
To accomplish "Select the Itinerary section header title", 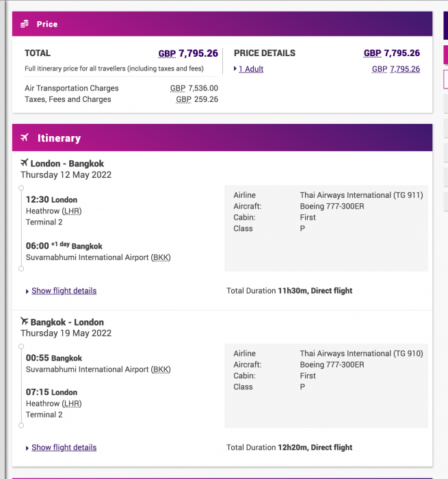I will [x=59, y=138].
